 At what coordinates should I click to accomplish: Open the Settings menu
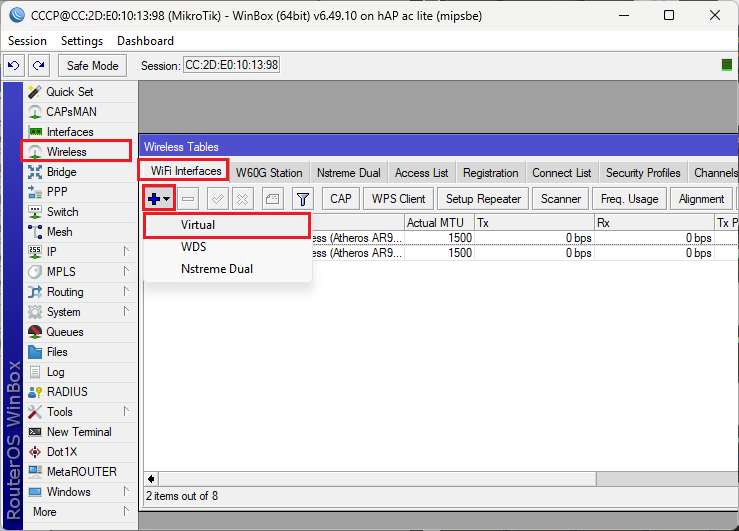click(x=82, y=41)
